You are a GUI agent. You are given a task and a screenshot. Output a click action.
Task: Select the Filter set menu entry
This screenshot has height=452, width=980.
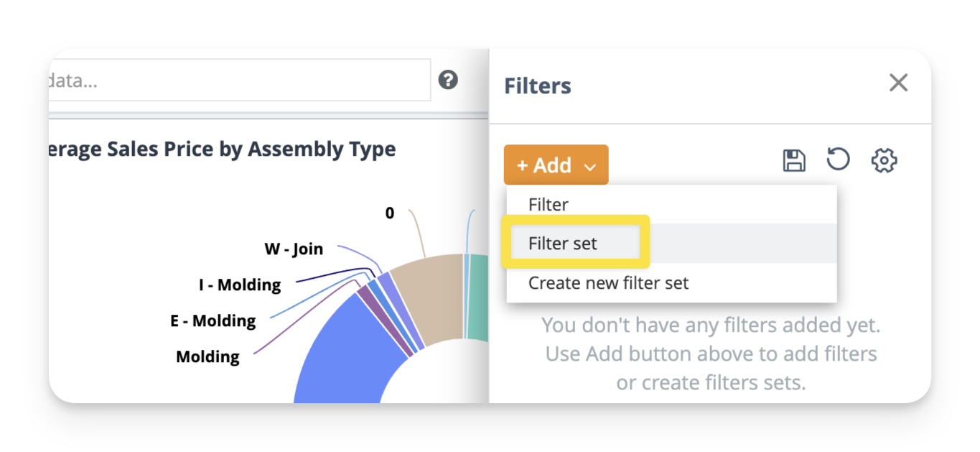click(563, 244)
